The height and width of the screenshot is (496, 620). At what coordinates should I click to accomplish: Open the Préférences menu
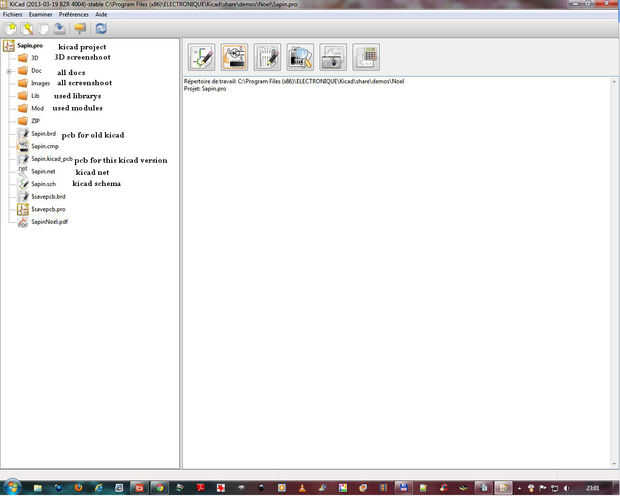(74, 14)
